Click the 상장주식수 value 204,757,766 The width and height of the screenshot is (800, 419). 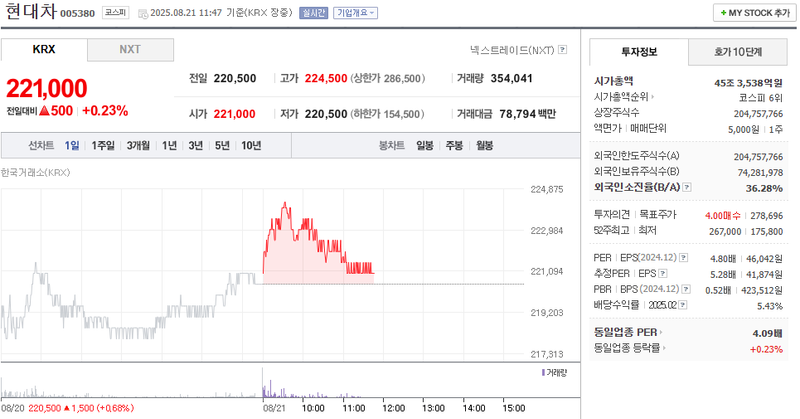(x=758, y=114)
